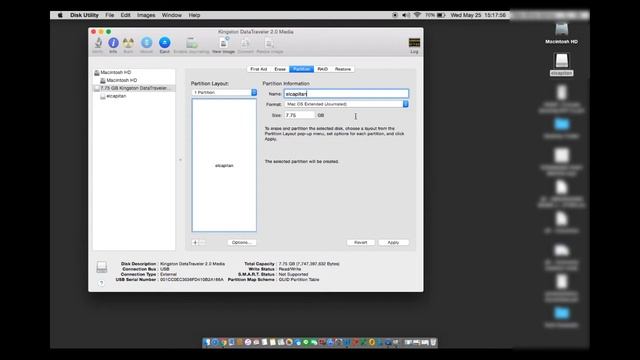Click the partition Name input field

tap(346, 94)
